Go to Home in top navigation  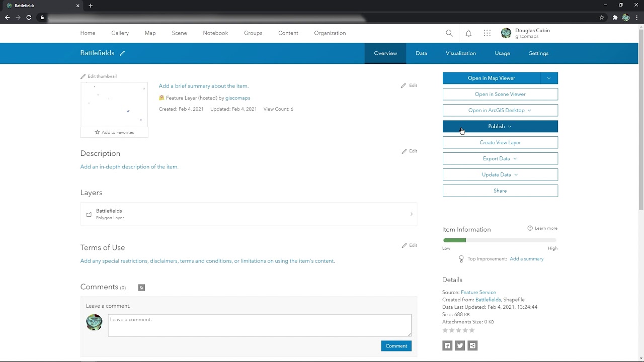(88, 33)
